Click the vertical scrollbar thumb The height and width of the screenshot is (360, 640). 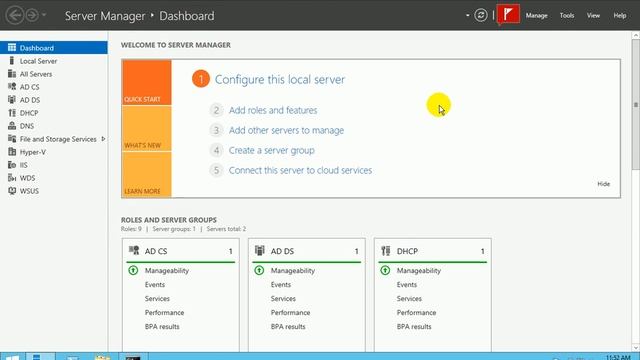pyautogui.click(x=636, y=104)
